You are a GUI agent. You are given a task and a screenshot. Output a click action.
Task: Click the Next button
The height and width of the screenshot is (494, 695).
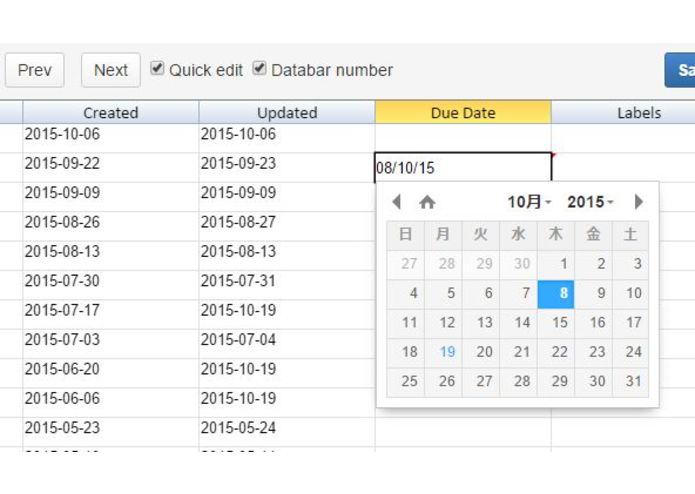(x=111, y=70)
